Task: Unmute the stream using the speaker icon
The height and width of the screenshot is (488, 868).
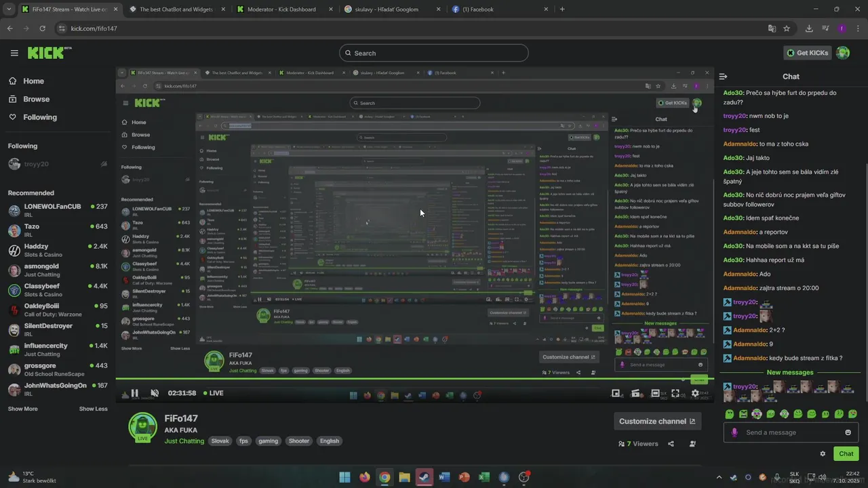Action: (x=154, y=393)
